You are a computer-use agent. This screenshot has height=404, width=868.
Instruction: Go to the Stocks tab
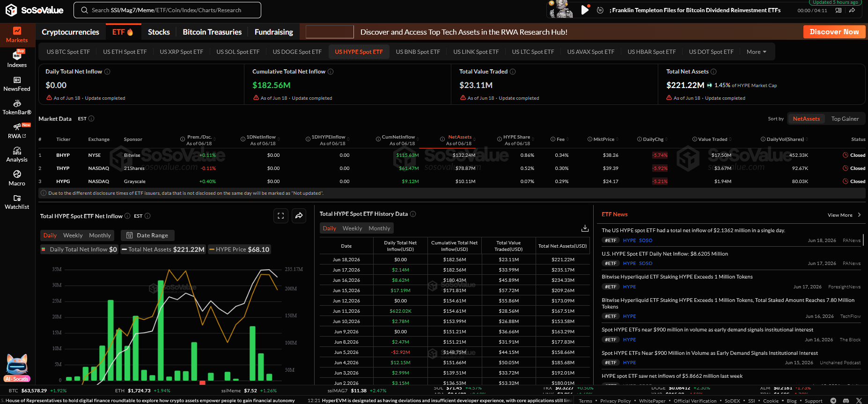pos(159,32)
